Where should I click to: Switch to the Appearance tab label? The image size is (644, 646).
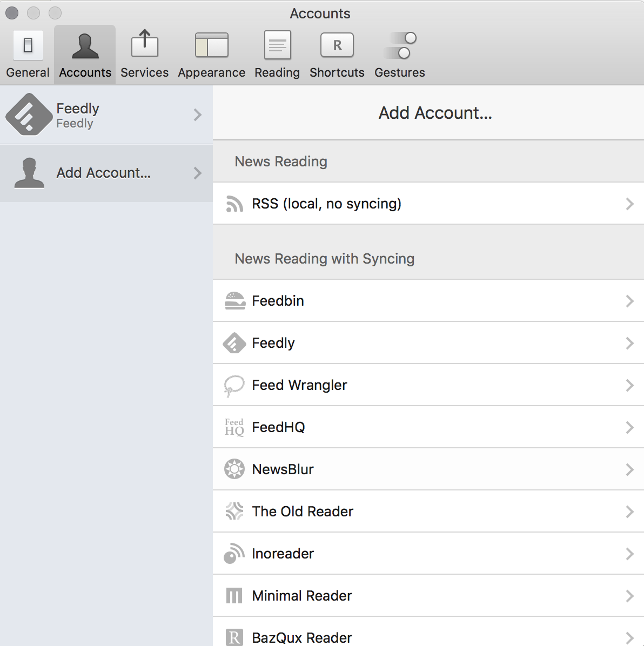coord(212,73)
